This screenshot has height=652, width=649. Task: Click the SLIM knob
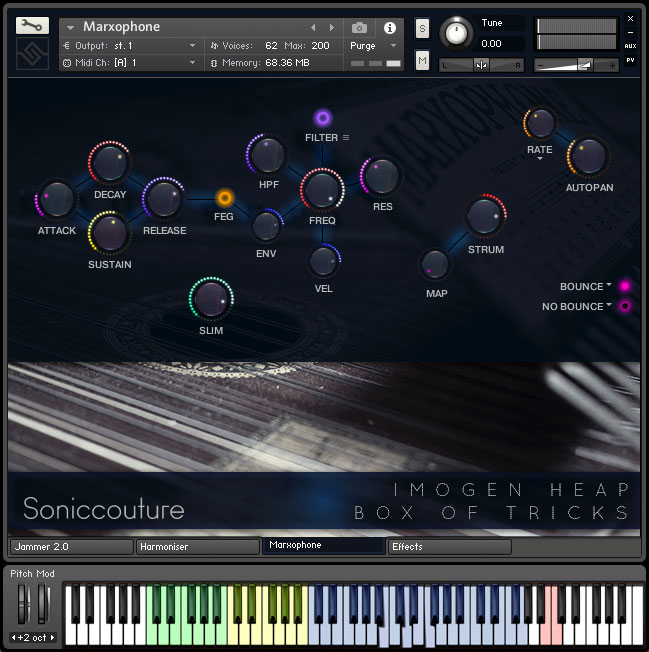[211, 299]
